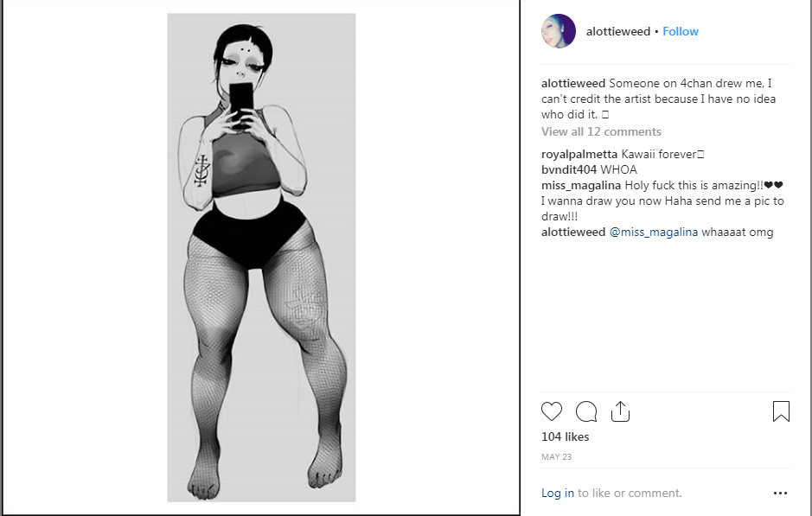Share the post using the share icon

(x=620, y=411)
